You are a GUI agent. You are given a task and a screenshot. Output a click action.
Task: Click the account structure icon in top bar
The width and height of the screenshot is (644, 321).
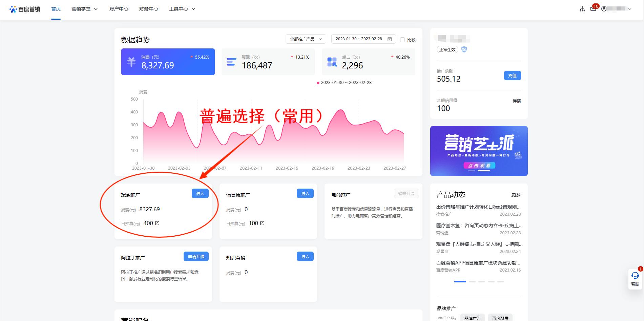[x=582, y=8]
